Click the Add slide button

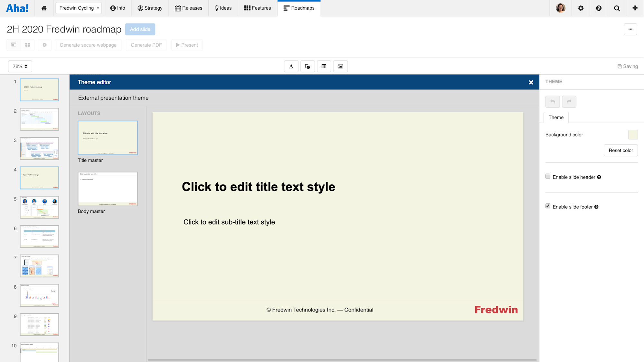(140, 29)
